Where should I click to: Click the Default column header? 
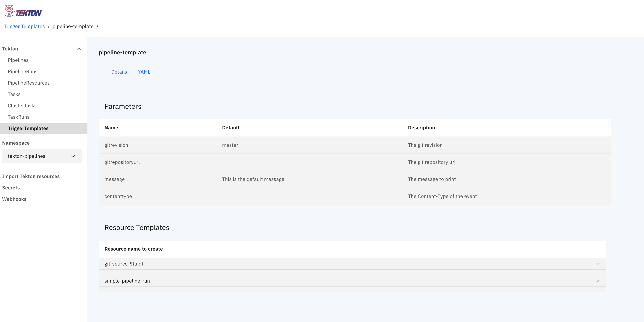pos(230,128)
